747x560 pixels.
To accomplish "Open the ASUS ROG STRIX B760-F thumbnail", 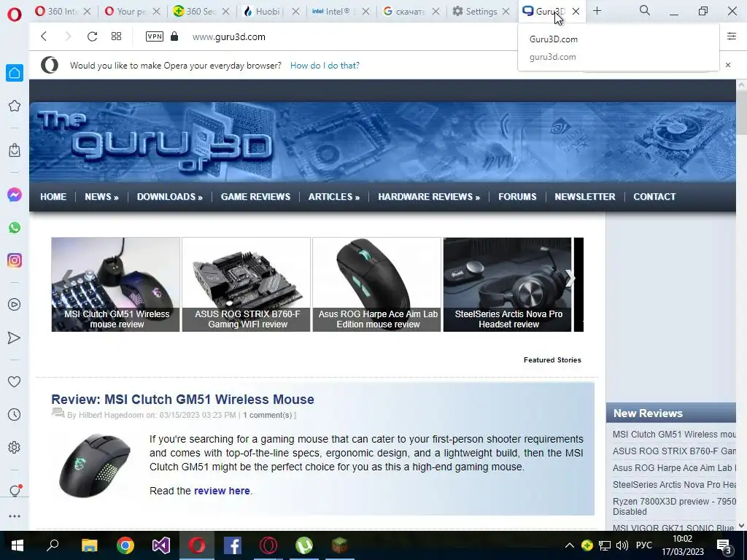I will [247, 284].
